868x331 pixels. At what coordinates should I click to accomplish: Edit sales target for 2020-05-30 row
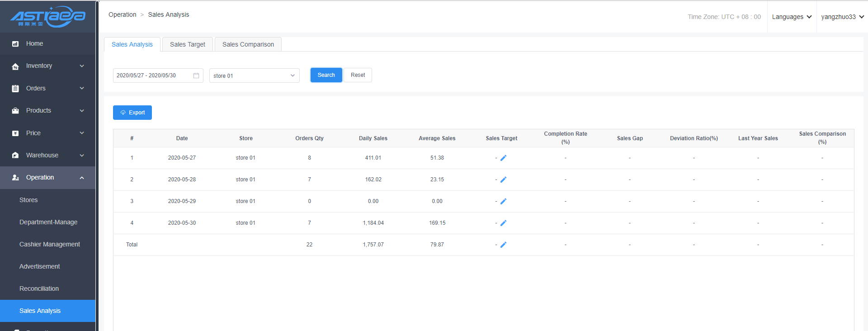pyautogui.click(x=503, y=223)
